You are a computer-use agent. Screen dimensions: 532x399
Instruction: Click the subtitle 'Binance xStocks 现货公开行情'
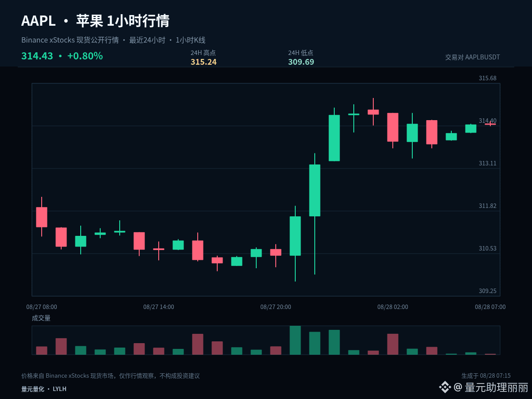click(70, 40)
